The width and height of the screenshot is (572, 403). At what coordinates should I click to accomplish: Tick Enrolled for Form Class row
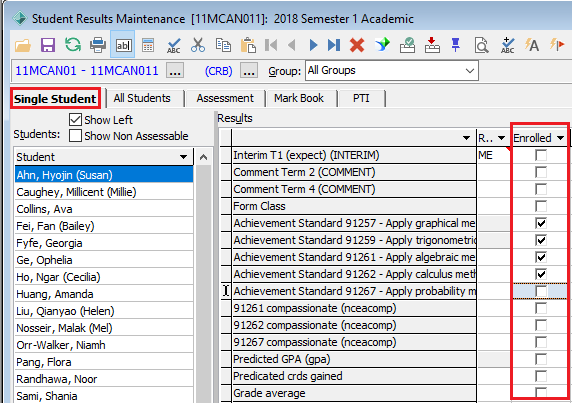[x=541, y=206]
